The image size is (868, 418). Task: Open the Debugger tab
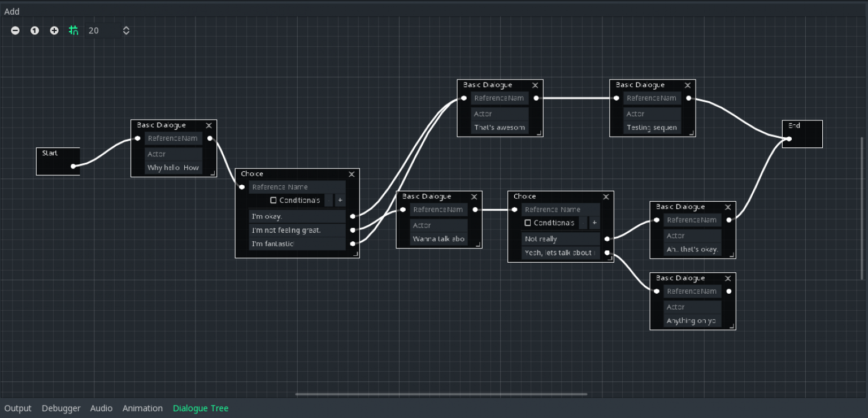click(x=61, y=408)
